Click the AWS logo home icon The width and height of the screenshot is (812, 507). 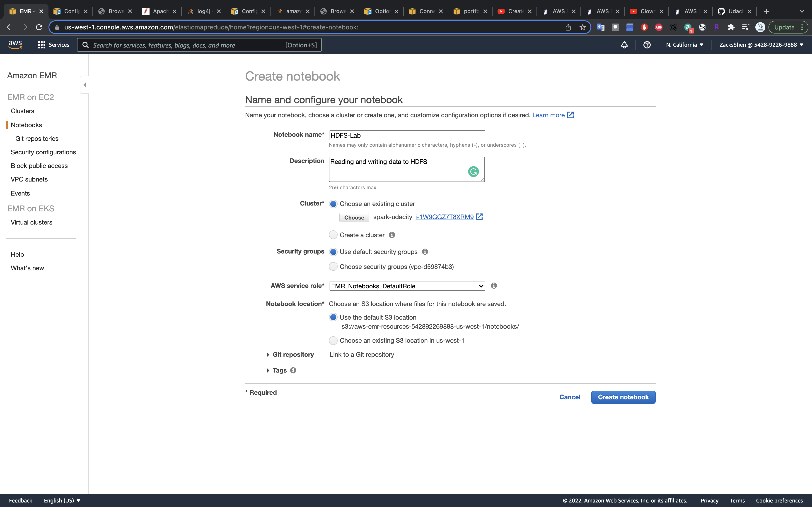pyautogui.click(x=15, y=45)
